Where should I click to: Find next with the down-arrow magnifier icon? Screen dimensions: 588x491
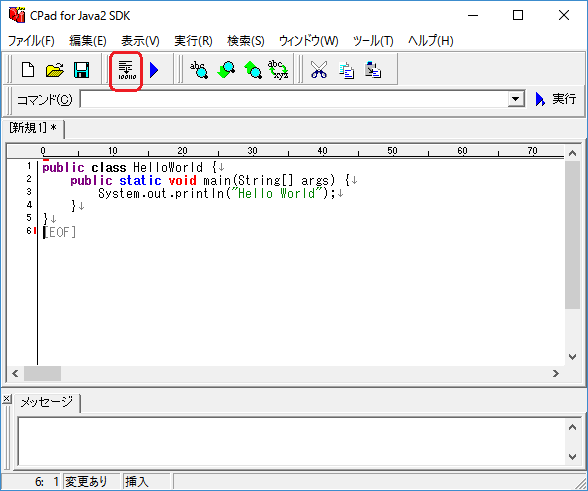click(226, 70)
